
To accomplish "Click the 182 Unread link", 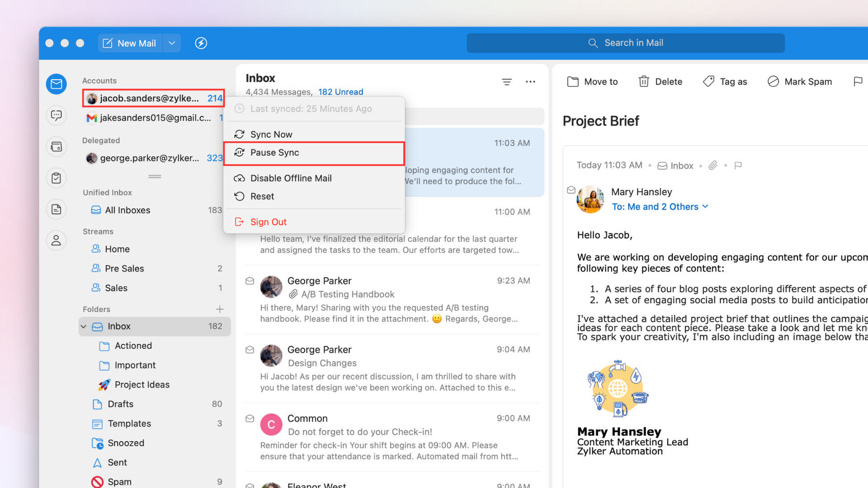I will pyautogui.click(x=340, y=92).
